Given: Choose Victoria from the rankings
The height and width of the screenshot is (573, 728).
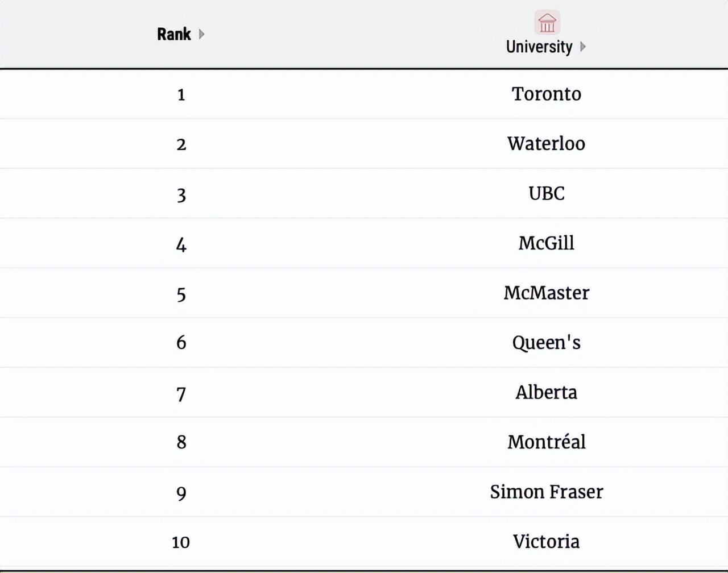Looking at the screenshot, I should coord(547,541).
